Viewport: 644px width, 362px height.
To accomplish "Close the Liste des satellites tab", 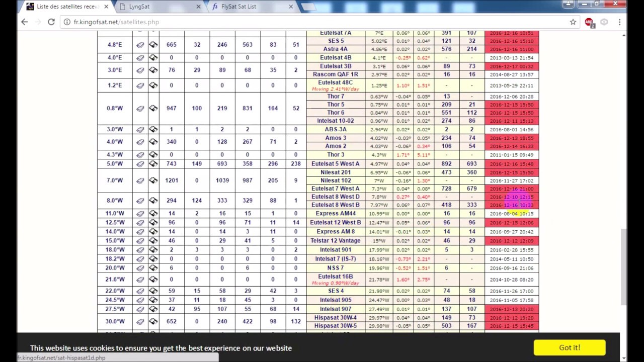I will 106,7.
